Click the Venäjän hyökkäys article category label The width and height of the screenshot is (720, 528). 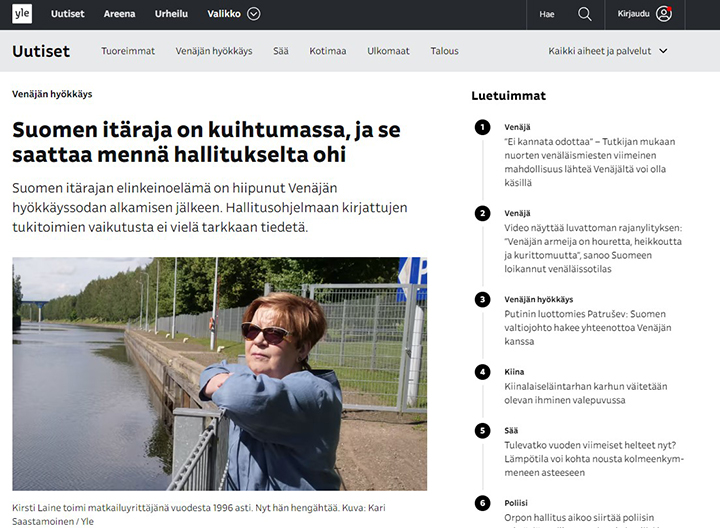coord(52,94)
